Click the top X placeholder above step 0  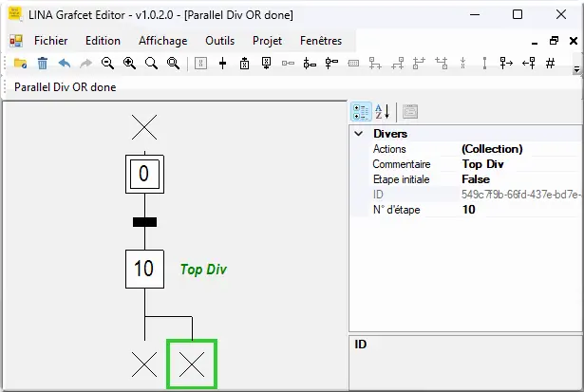tap(144, 127)
